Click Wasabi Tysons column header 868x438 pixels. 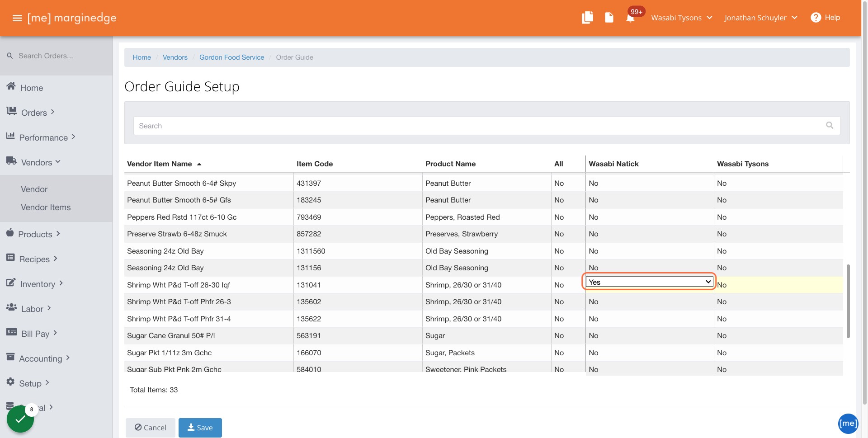[x=743, y=164]
